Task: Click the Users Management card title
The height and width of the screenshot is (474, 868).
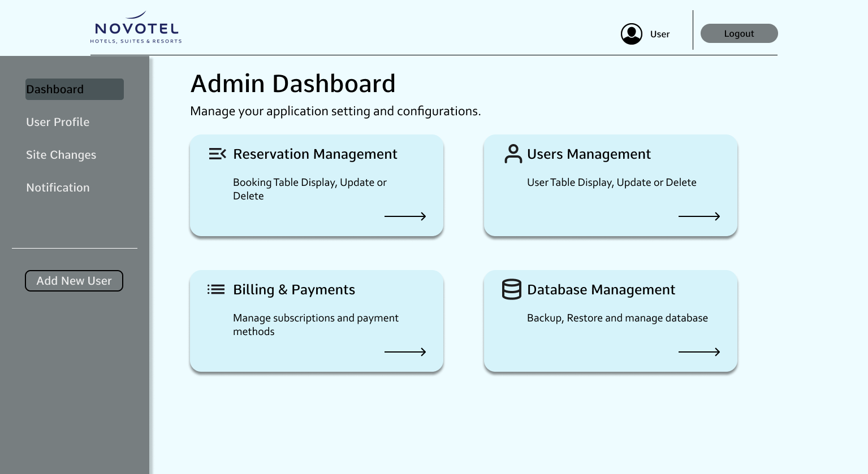Action: [589, 154]
